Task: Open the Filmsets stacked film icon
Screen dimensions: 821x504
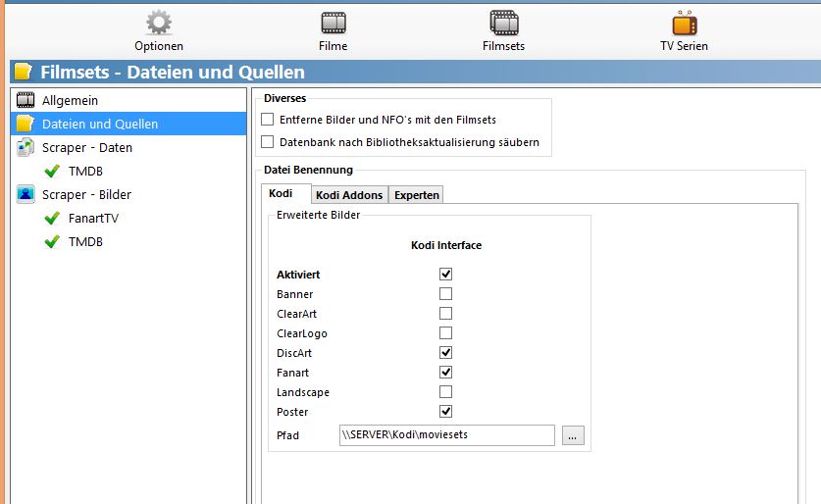Action: [504, 23]
